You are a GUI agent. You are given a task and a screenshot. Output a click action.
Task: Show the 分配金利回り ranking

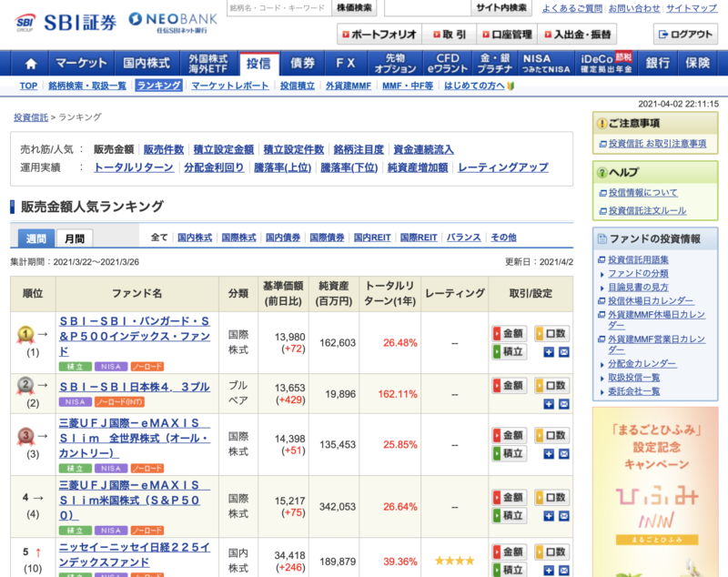214,167
